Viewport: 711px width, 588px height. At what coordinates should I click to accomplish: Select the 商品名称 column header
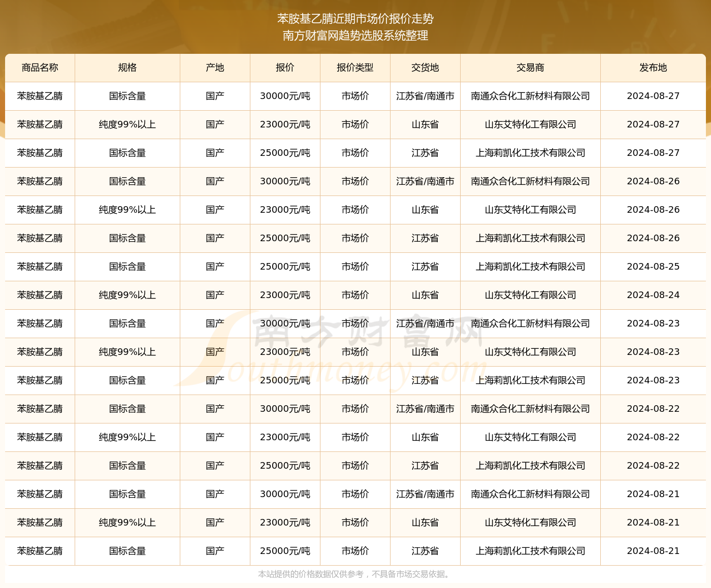[40, 68]
